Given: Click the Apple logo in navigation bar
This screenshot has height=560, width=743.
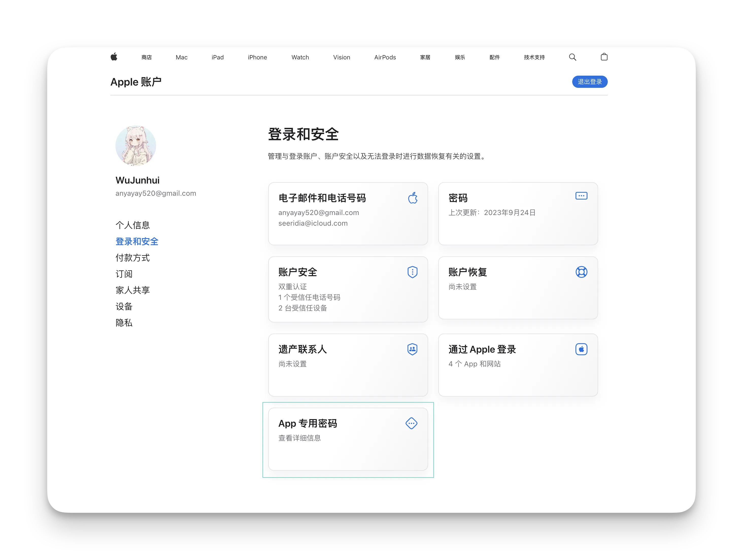Looking at the screenshot, I should [x=114, y=57].
